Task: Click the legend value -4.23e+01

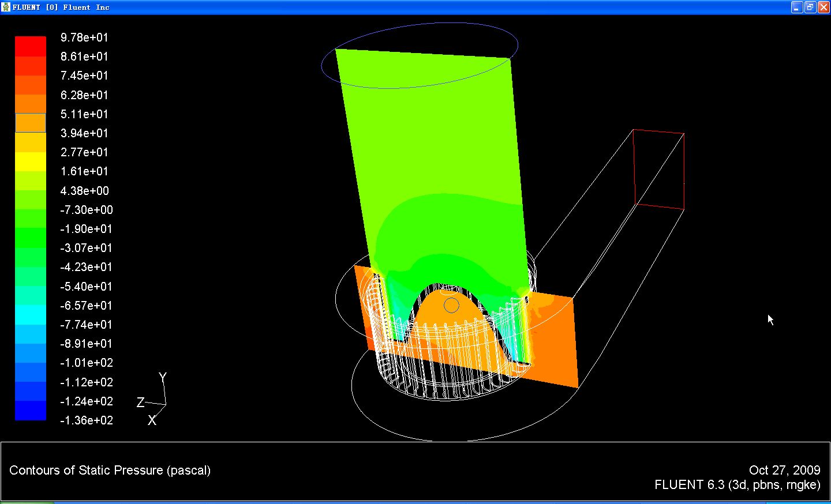Action: [x=87, y=267]
